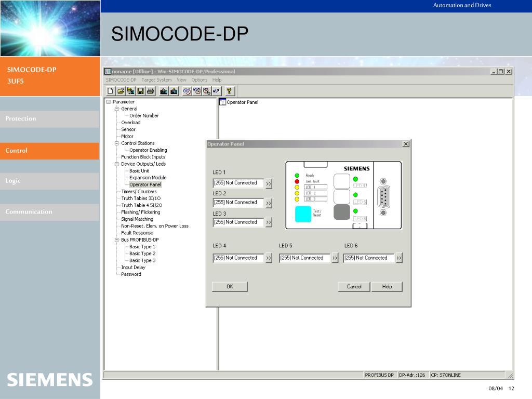Confirm the dialog with OK
532x399 pixels.
coord(230,287)
